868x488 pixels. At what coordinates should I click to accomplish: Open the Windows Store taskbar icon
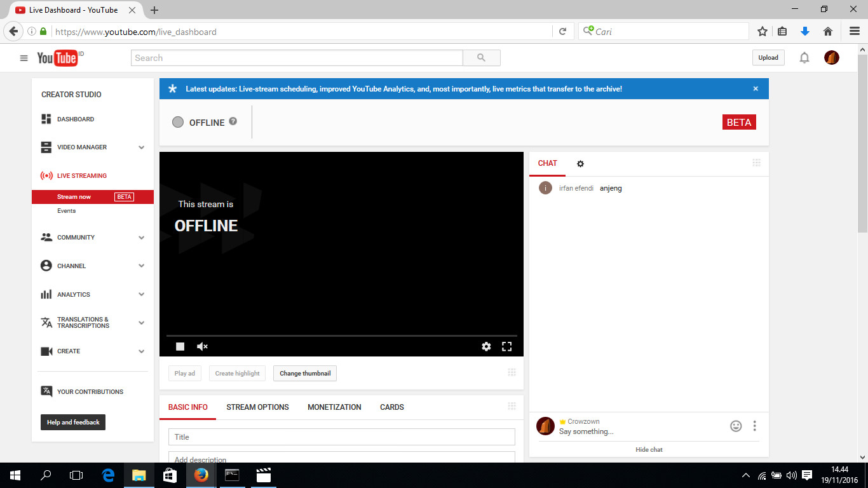coord(170,475)
